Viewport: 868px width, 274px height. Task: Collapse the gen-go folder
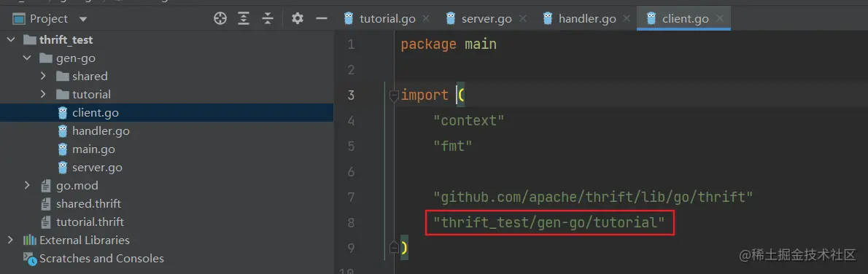coord(27,58)
